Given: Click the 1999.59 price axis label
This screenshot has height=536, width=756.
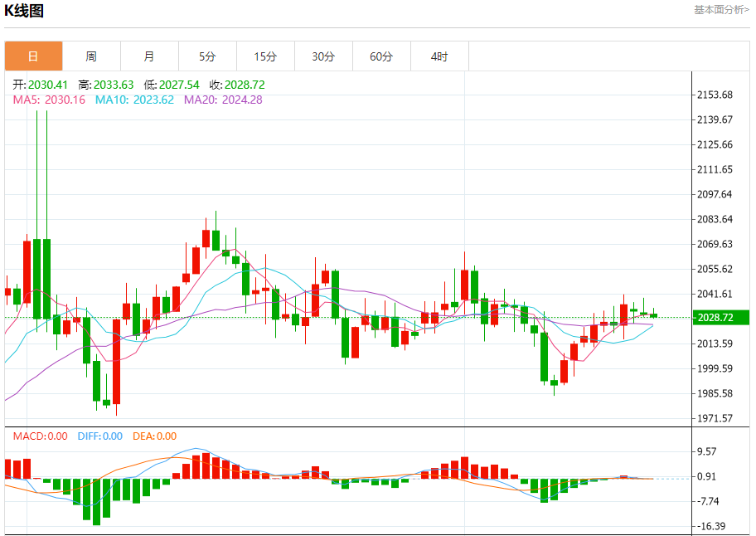Looking at the screenshot, I should [x=715, y=368].
